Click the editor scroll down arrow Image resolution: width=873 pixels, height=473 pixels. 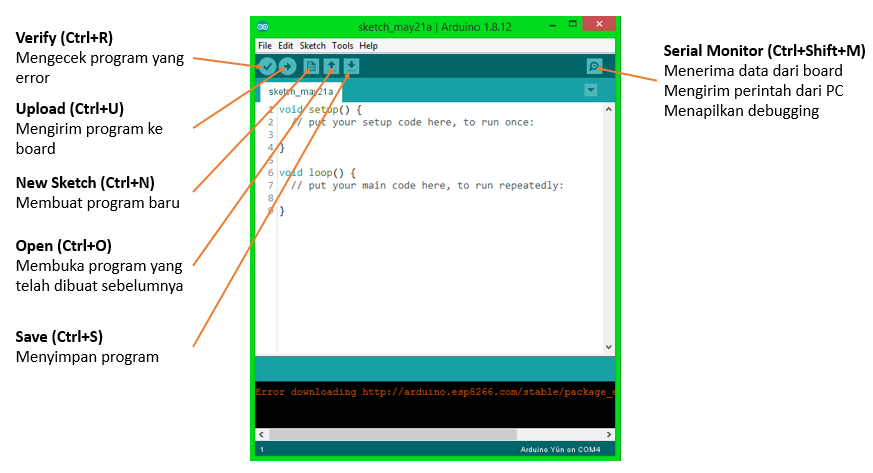click(x=609, y=347)
